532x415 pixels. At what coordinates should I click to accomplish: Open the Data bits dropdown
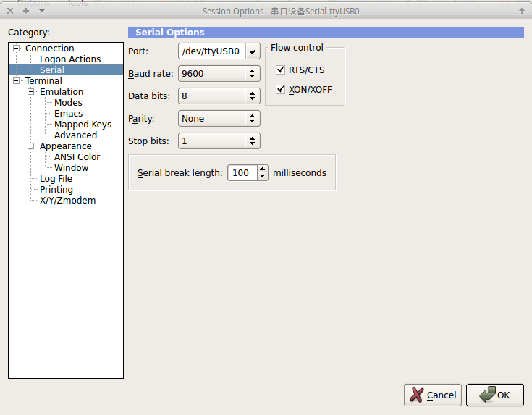click(x=219, y=96)
